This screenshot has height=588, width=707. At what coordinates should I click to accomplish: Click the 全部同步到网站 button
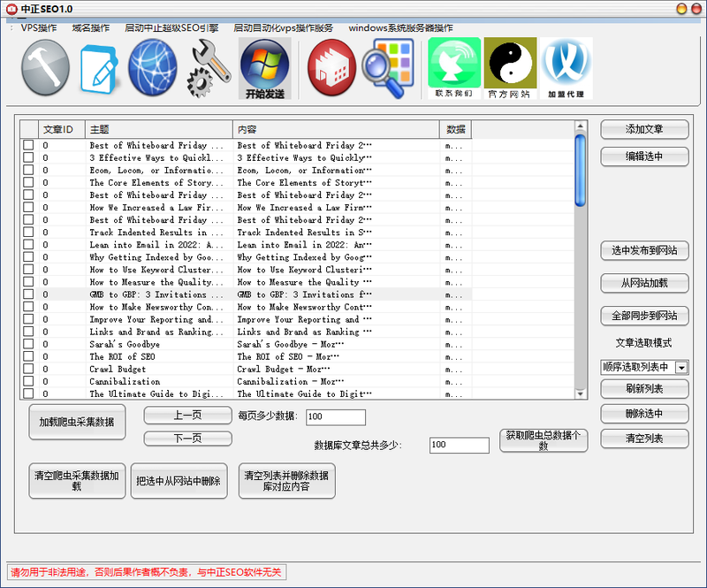click(644, 316)
